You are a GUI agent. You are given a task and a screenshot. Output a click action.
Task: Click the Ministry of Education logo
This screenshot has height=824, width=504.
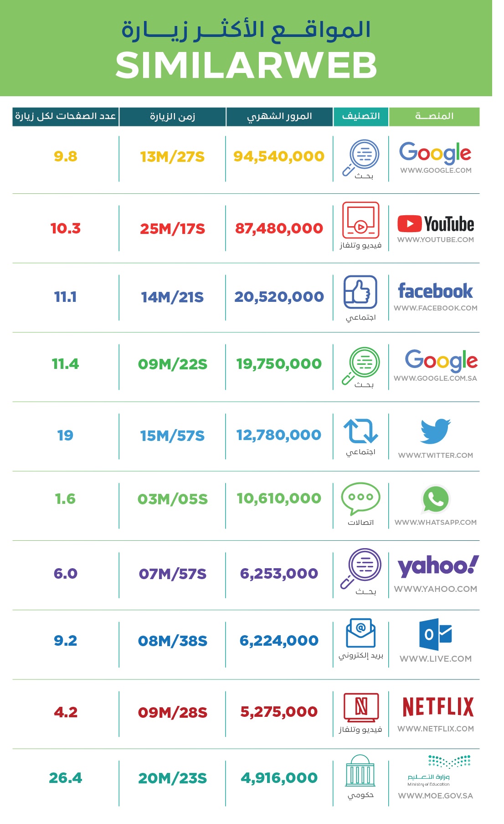tap(438, 772)
